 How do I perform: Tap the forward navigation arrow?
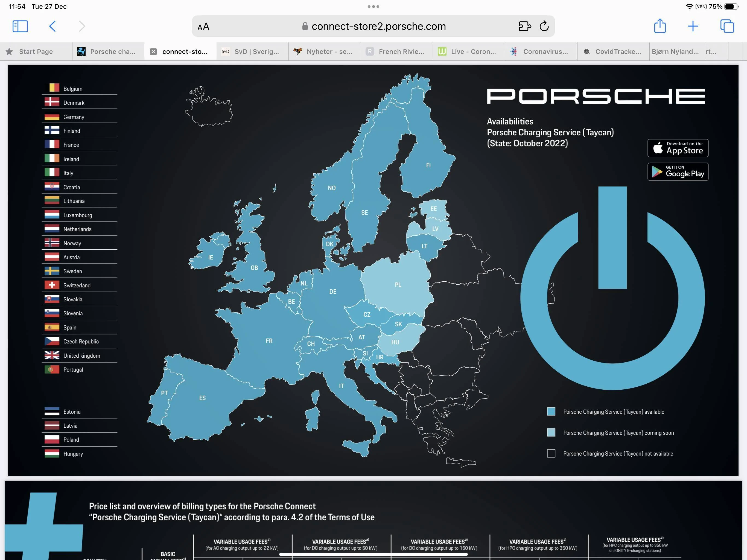tap(82, 26)
